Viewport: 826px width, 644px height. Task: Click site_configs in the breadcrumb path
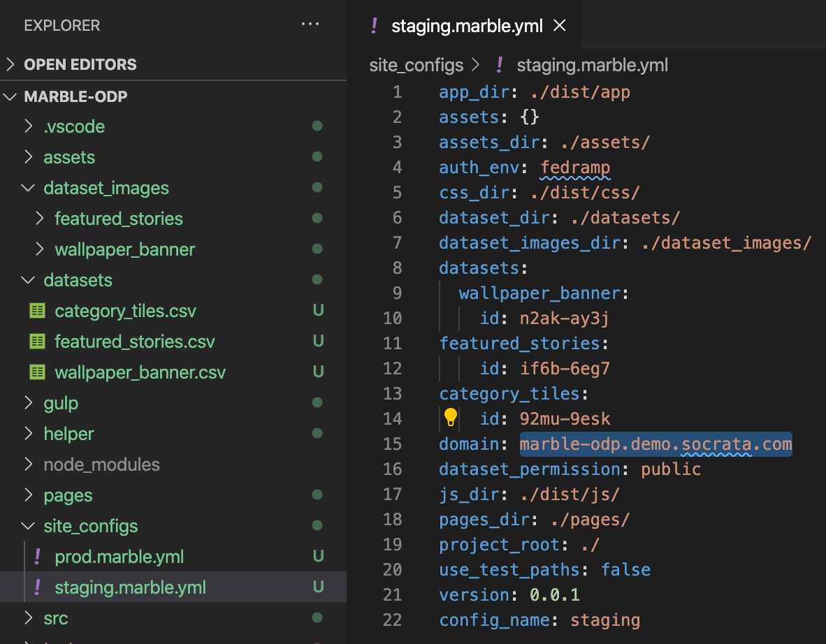tap(416, 65)
